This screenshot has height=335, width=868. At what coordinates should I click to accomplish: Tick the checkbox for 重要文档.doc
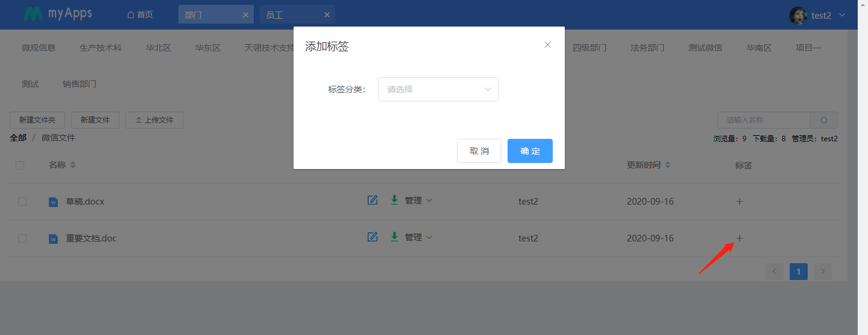coord(22,238)
